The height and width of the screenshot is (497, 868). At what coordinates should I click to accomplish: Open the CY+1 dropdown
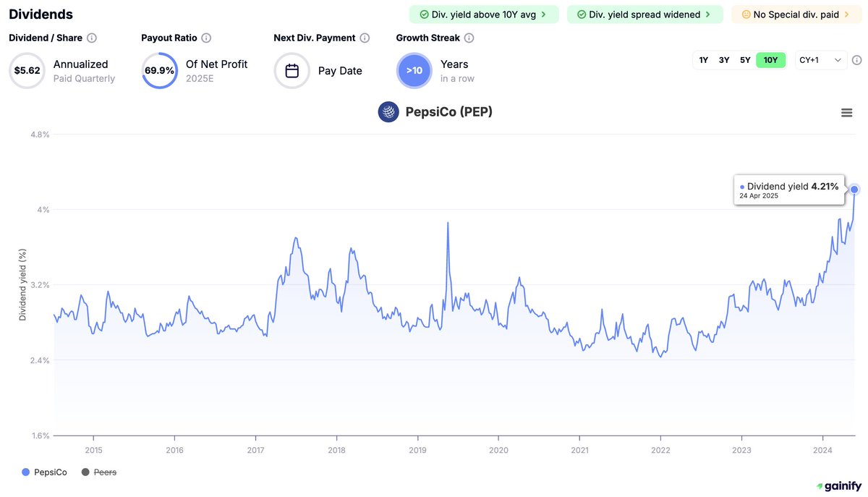[x=821, y=60]
